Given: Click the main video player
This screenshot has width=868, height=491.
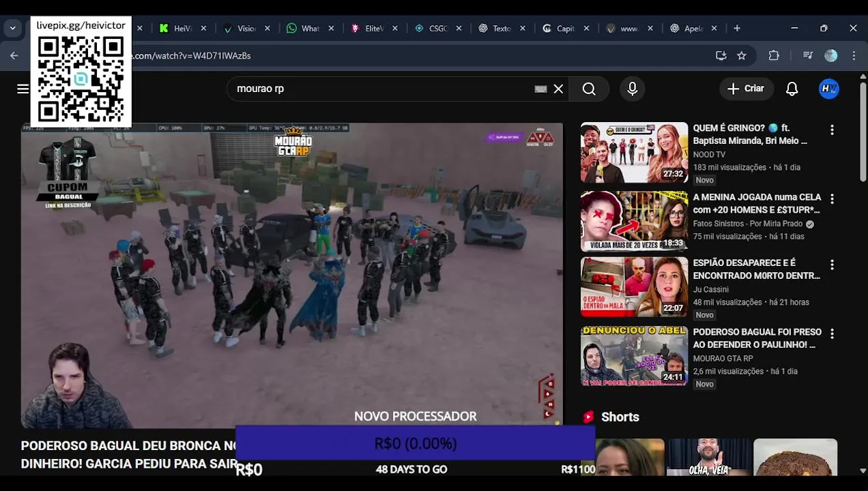Looking at the screenshot, I should 292,276.
